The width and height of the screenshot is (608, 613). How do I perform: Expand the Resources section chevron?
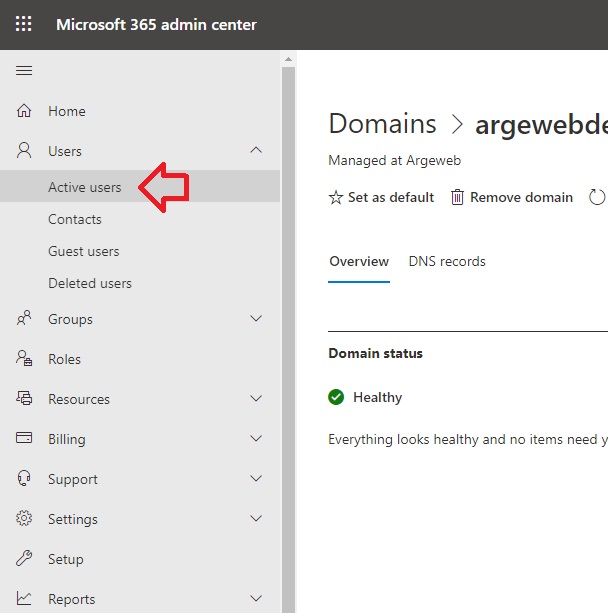(256, 398)
